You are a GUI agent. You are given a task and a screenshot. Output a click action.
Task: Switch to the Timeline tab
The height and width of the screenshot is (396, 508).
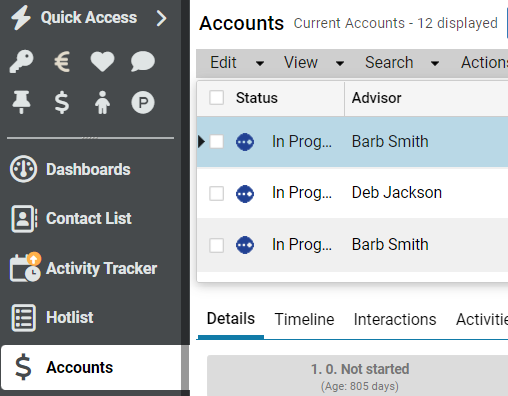click(x=304, y=319)
